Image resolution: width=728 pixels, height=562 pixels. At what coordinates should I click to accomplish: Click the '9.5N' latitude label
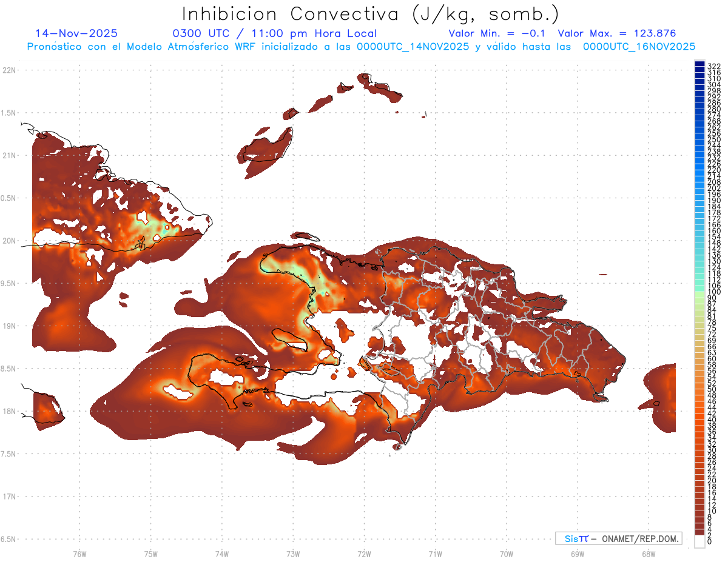[x=9, y=283]
